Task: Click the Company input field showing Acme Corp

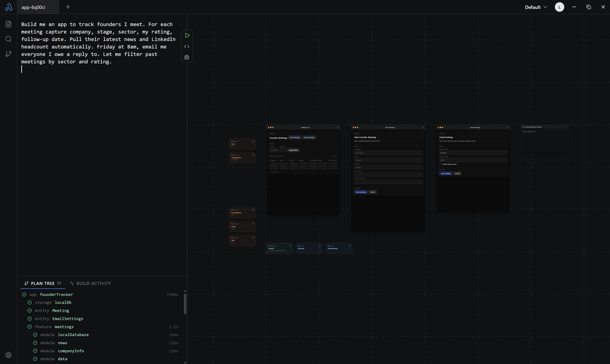Action: (388, 153)
